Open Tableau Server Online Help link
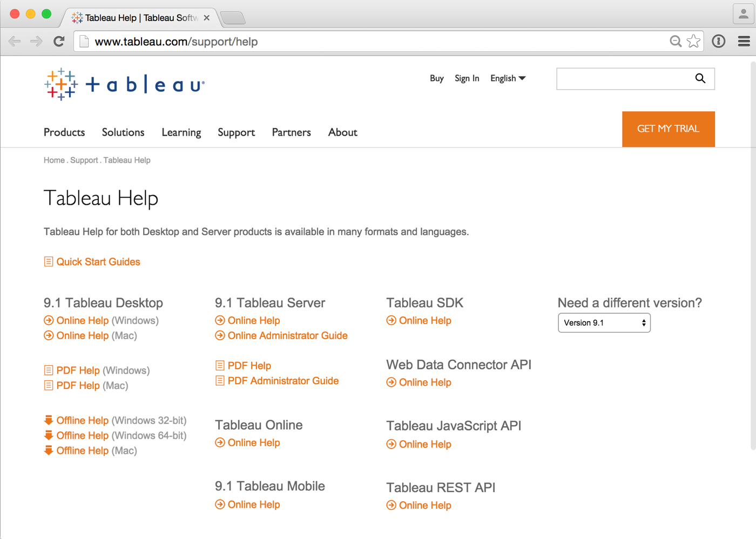This screenshot has height=539, width=756. 254,321
